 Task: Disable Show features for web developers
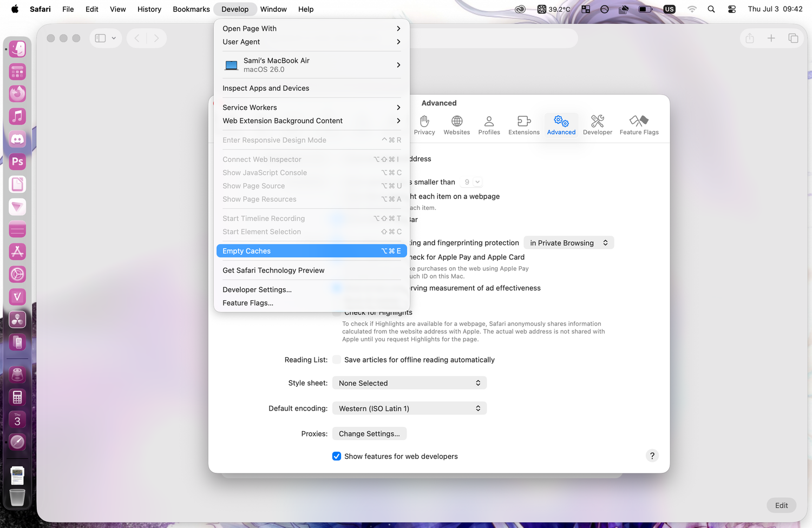[337, 456]
